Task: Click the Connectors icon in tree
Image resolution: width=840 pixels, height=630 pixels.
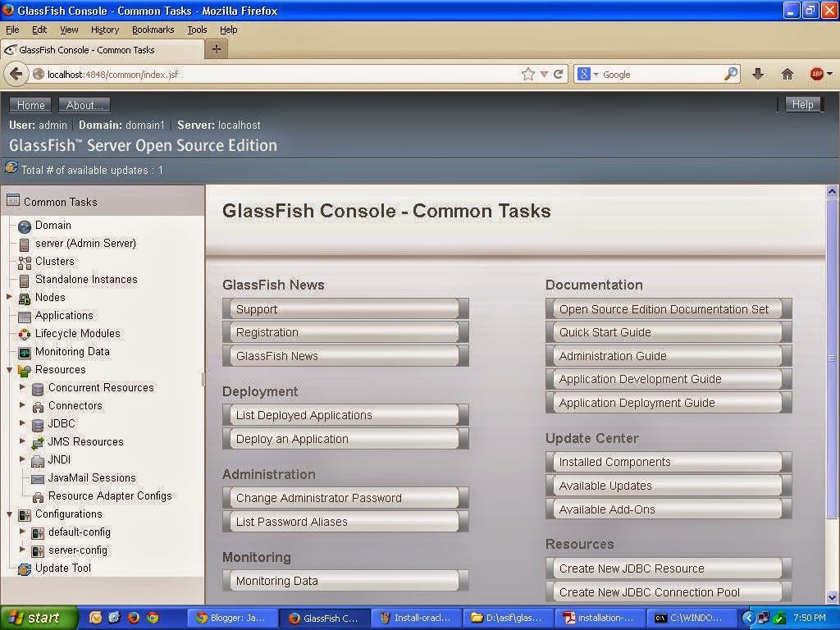Action: point(38,407)
